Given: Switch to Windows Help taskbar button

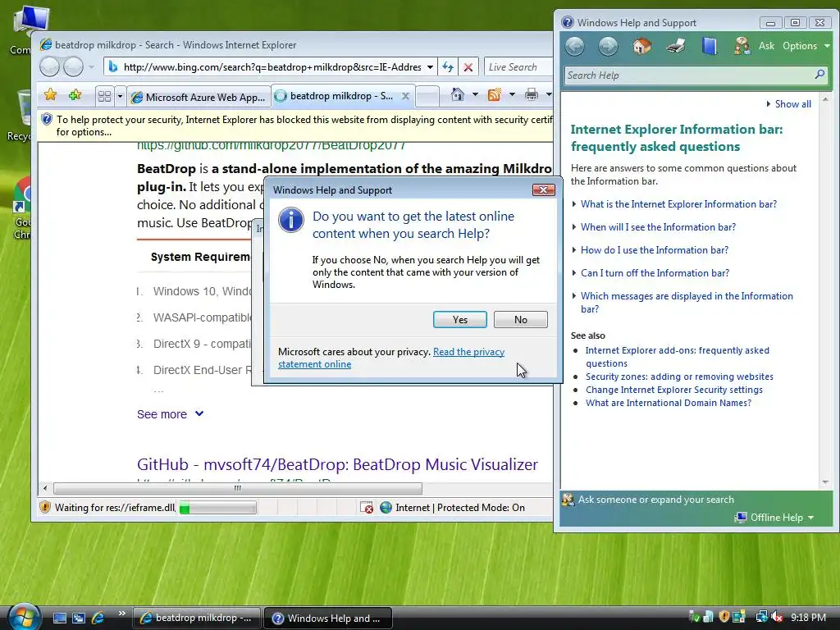Looking at the screenshot, I should (x=328, y=619).
